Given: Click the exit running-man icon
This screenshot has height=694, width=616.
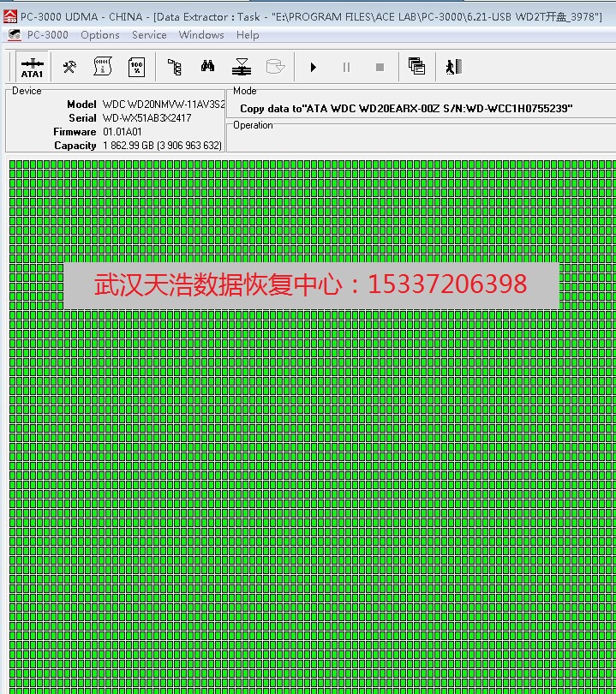Looking at the screenshot, I should coord(453,67).
